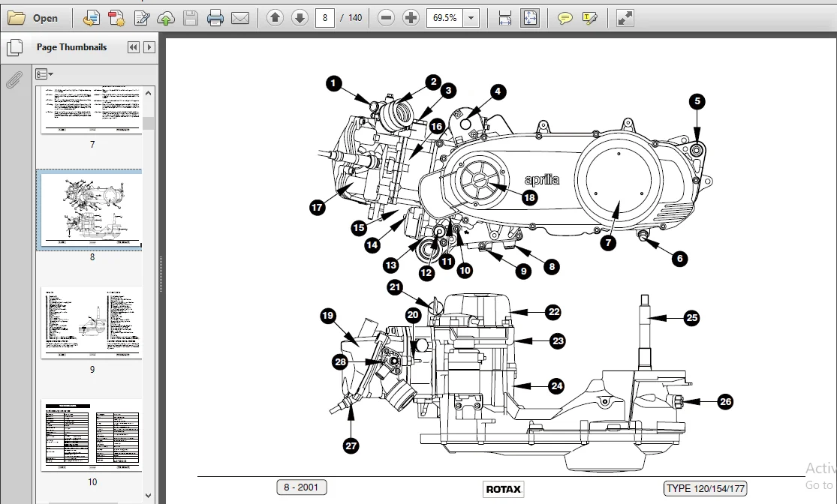Expand the panel with right arrow button
Screen dimensions: 837x504
[149, 47]
